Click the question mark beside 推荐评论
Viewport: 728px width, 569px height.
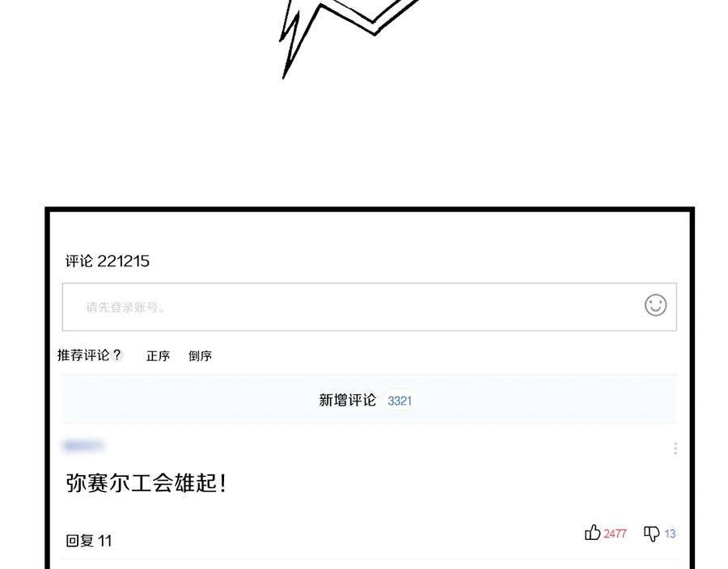[117, 355]
